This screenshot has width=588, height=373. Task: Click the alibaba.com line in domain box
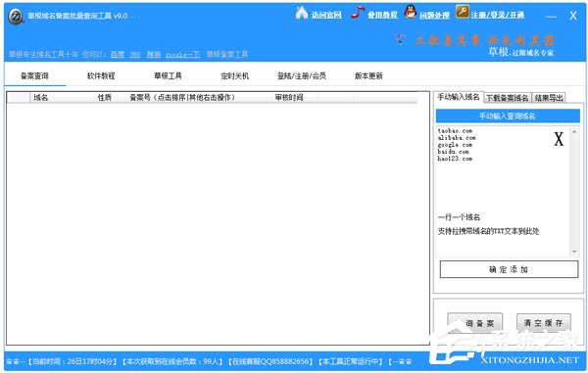(457, 138)
